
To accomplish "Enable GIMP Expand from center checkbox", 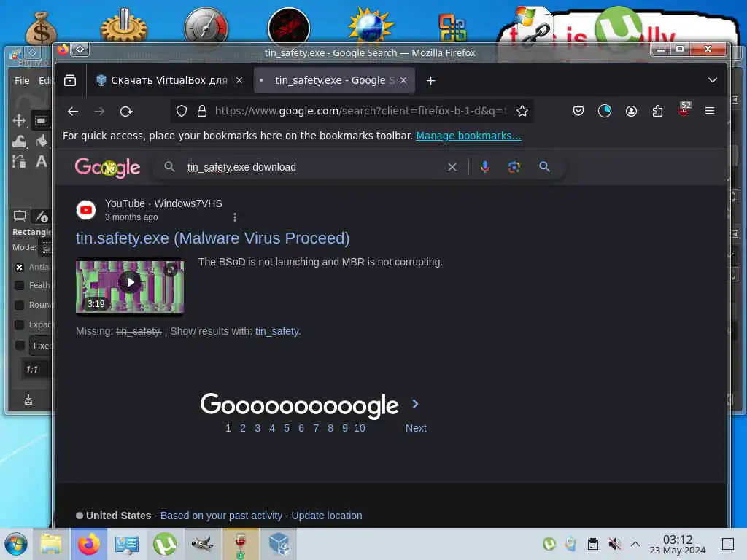I will [x=19, y=324].
